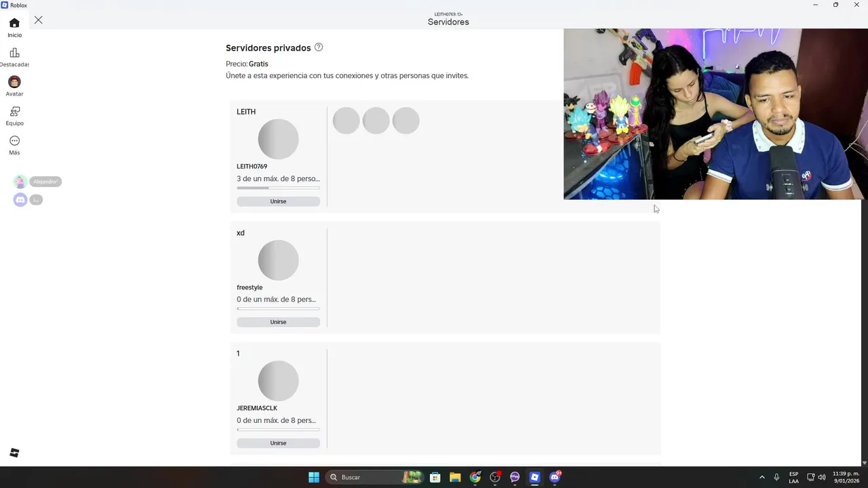
Task: Open the network tray icon
Action: pyautogui.click(x=810, y=477)
